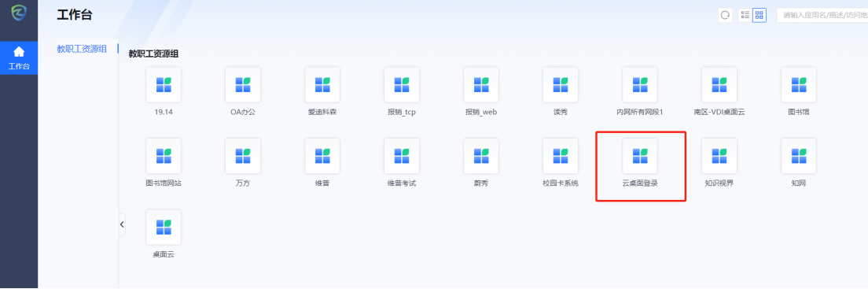Launch the 万方 database icon
The height and width of the screenshot is (289, 868).
(x=243, y=156)
